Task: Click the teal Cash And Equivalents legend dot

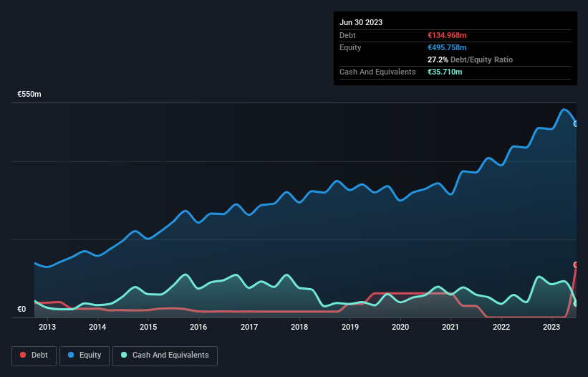Action: point(124,355)
